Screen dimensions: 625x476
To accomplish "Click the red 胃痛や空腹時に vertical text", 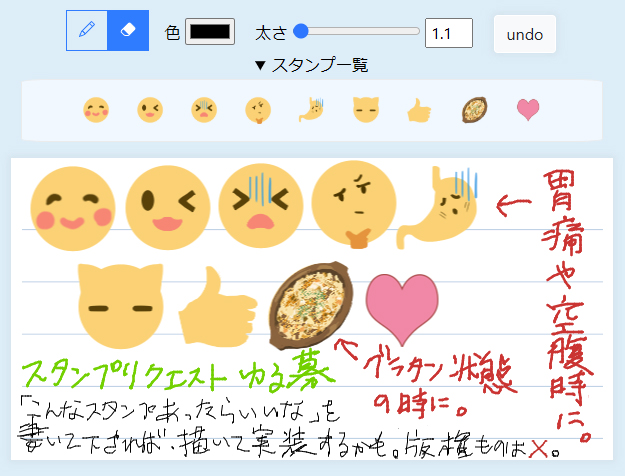I will (x=566, y=307).
